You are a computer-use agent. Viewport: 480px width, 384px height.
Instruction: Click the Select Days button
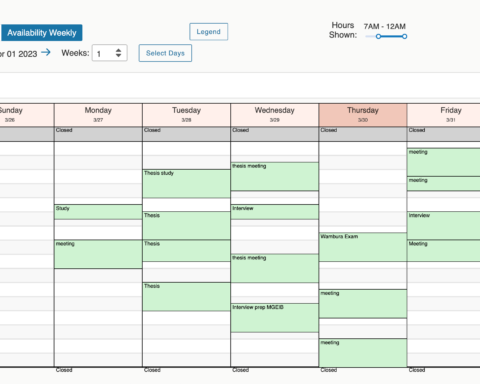[165, 53]
